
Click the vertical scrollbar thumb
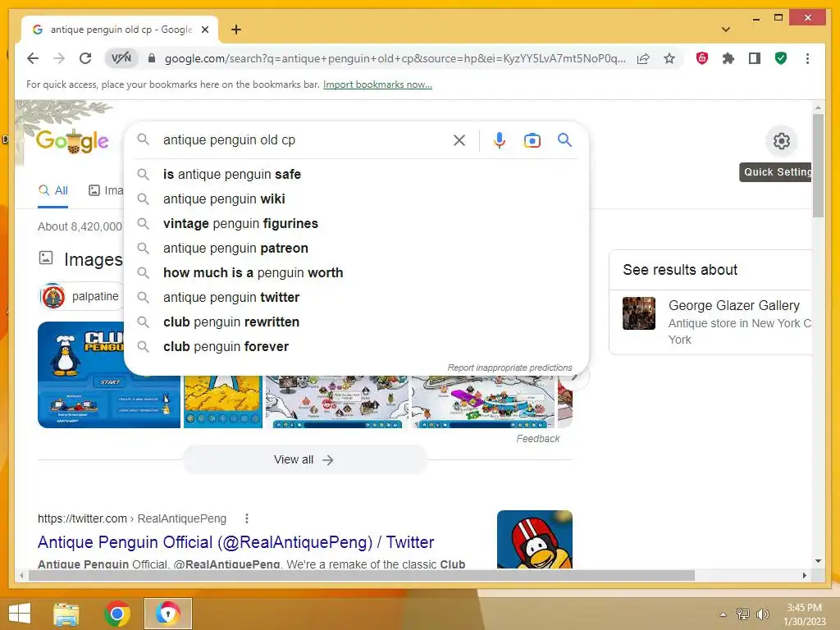pyautogui.click(x=818, y=166)
